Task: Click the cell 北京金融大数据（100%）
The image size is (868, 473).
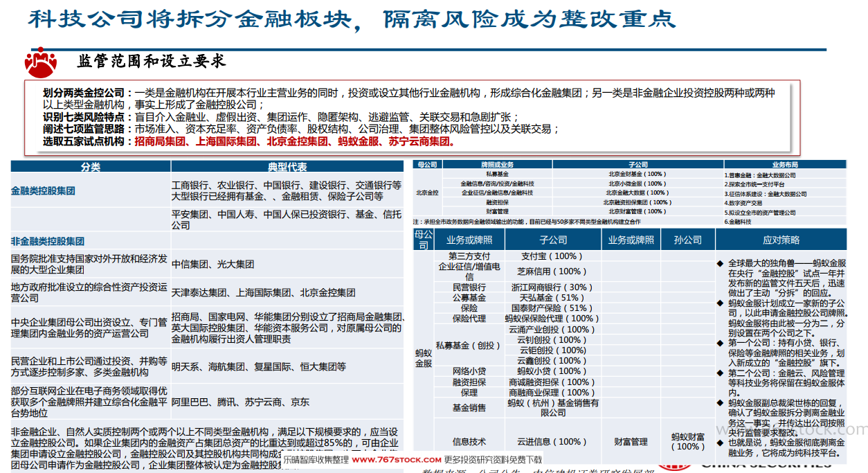Action: (637, 193)
